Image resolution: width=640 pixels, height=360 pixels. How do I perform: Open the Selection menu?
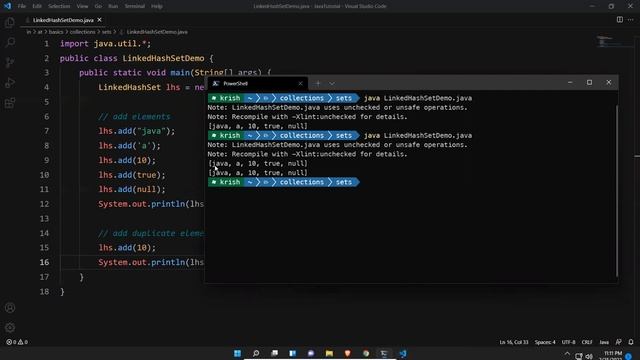(x=59, y=6)
